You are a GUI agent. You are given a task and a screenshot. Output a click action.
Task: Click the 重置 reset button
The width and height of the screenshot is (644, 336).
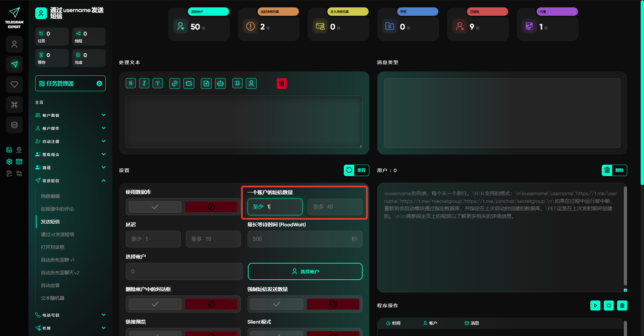(356, 170)
